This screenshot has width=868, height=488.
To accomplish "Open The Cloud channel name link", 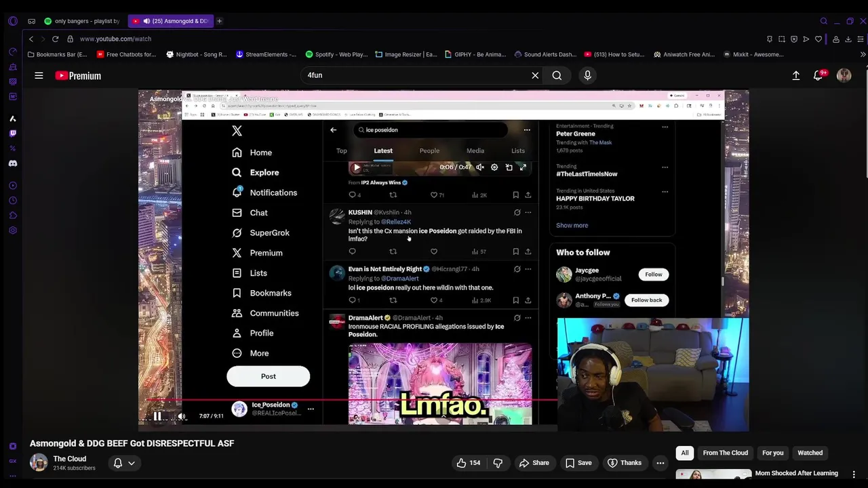I will coord(70,459).
